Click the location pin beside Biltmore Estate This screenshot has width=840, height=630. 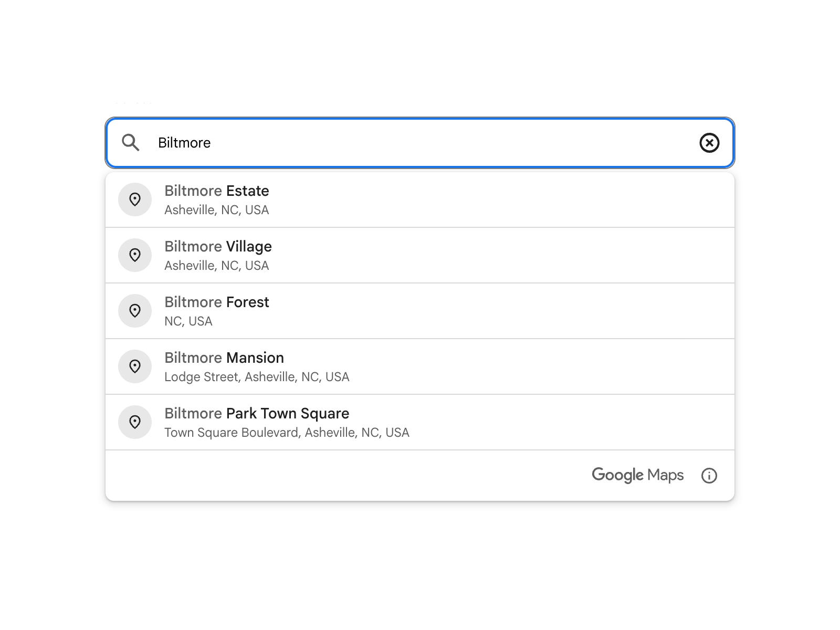(x=135, y=199)
